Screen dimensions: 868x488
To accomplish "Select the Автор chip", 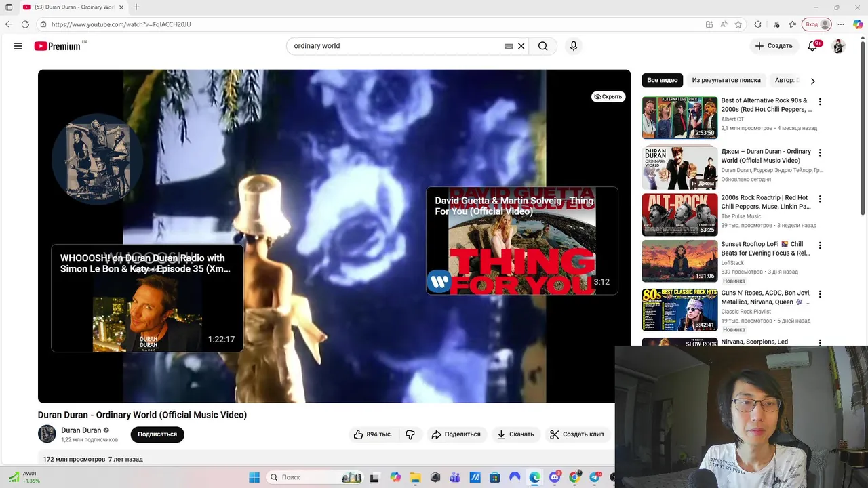I will 787,80.
